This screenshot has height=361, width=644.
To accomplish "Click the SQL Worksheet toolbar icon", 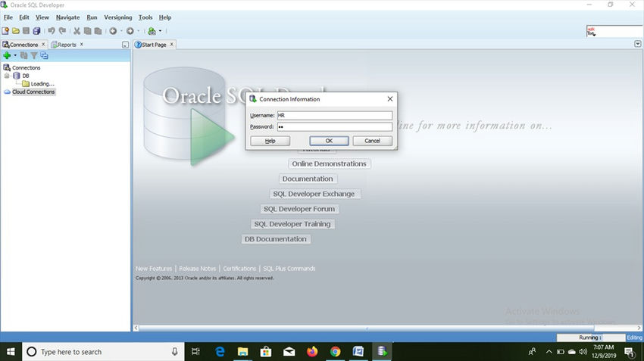I will click(x=152, y=31).
